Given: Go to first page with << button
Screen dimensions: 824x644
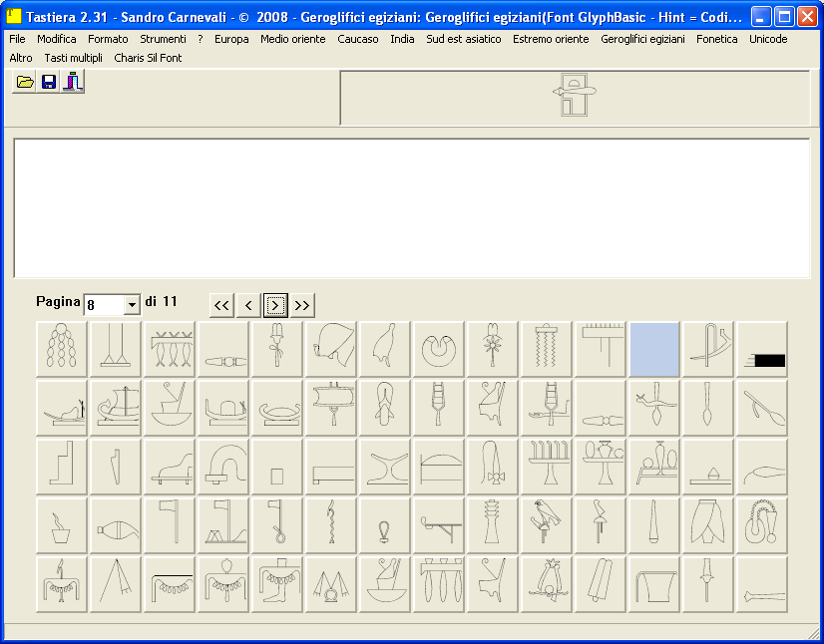Looking at the screenshot, I should pyautogui.click(x=221, y=305).
